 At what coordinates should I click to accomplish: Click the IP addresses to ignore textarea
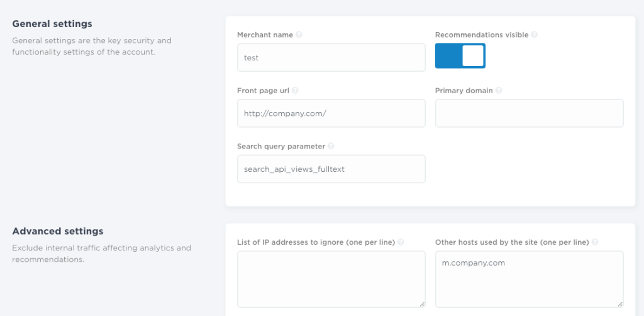tap(331, 278)
